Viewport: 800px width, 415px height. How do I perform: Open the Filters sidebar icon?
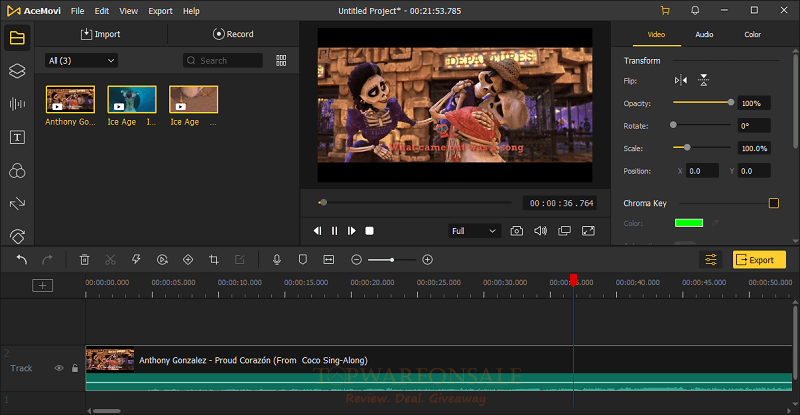coord(17,170)
